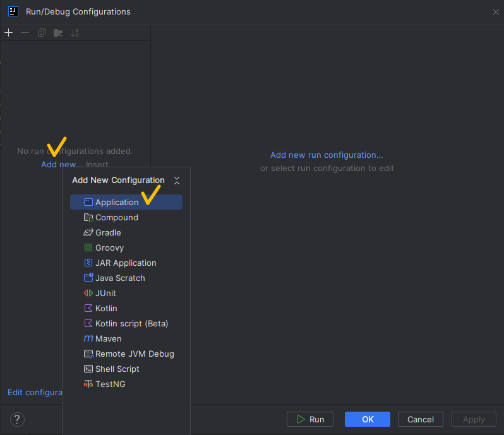Click the Run/Debug Configurations title text

[x=78, y=11]
